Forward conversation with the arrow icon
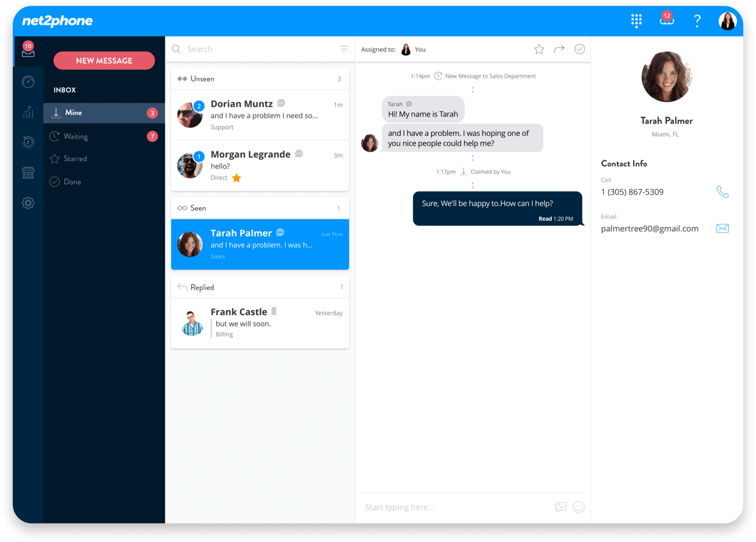The height and width of the screenshot is (542, 756). click(559, 49)
